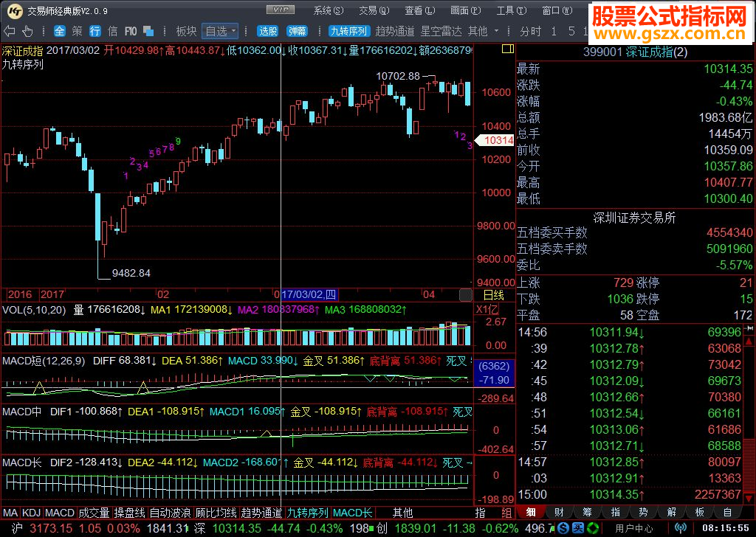
Task: Click the blue 买 buy status icon
Action: tap(577, 528)
